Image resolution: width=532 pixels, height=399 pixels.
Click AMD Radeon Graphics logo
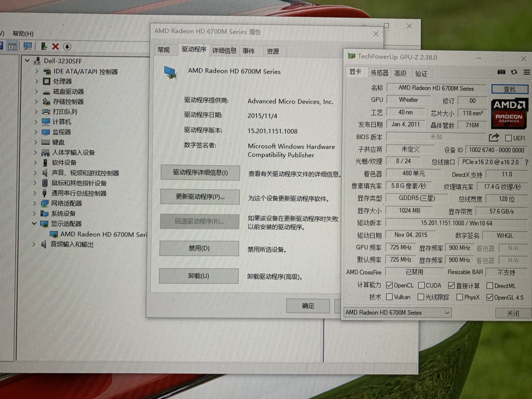[x=509, y=113]
